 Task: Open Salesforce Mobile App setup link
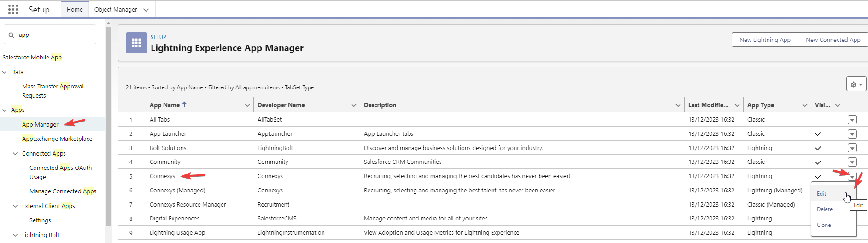click(x=32, y=57)
